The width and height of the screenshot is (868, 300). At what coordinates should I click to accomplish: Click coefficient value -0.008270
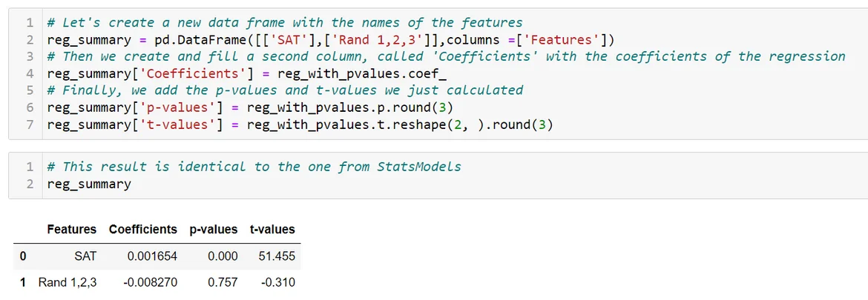(151, 282)
